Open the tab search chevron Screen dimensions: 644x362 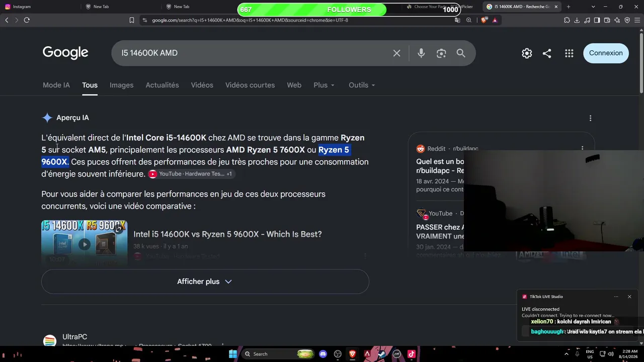(x=593, y=7)
